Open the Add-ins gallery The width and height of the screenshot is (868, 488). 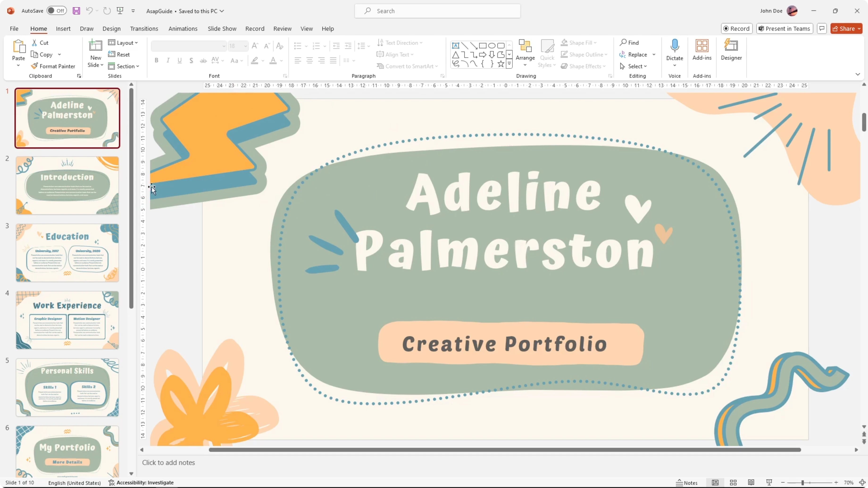[702, 50]
